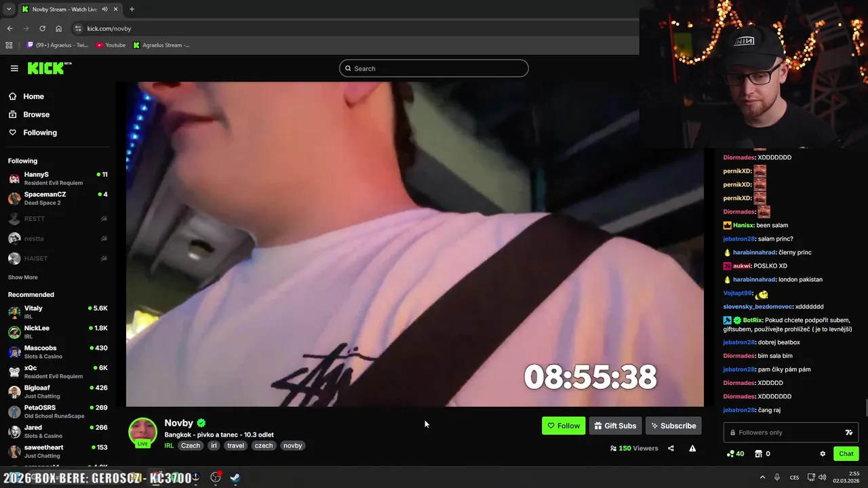
Task: Open the apps grid in bookmarks bar
Action: pos(9,45)
